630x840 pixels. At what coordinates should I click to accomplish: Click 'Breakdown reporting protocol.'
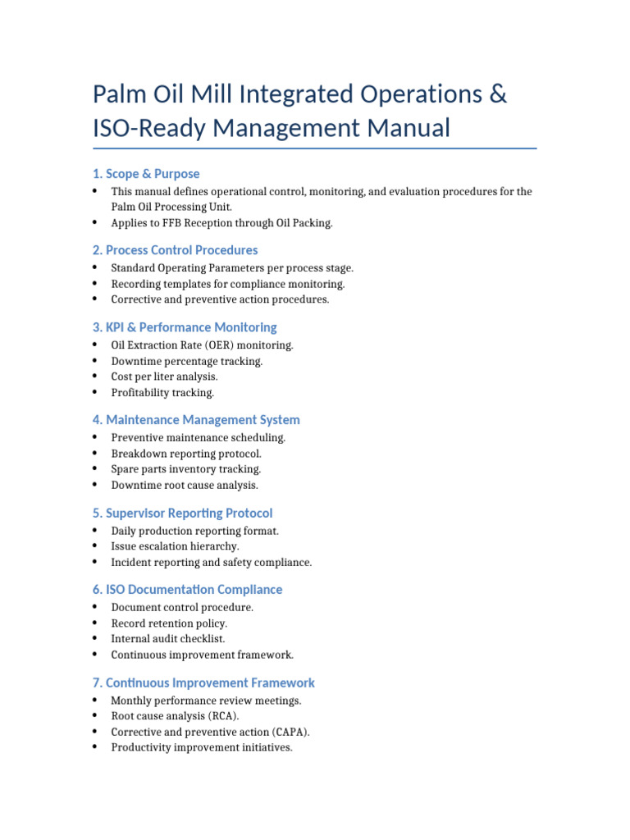pyautogui.click(x=186, y=454)
